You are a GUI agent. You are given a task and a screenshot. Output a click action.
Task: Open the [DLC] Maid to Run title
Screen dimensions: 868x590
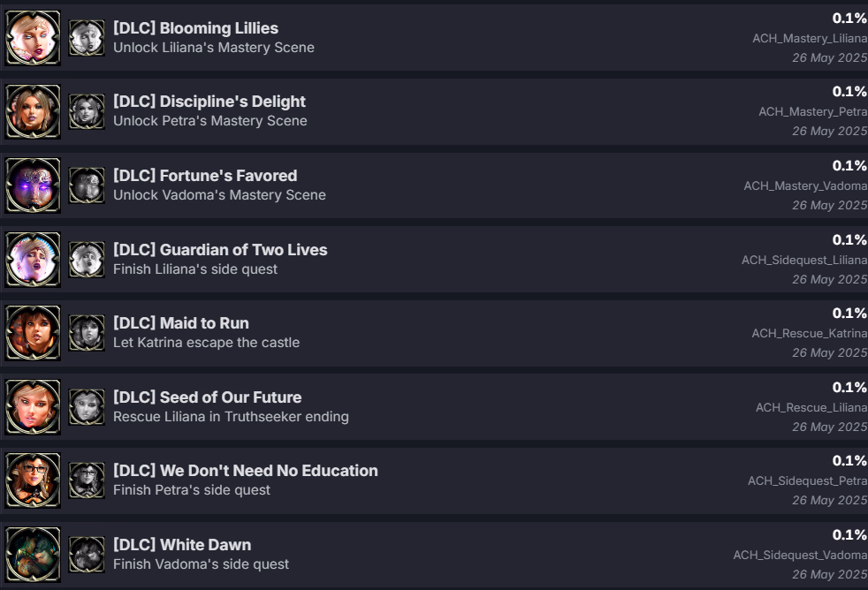point(181,323)
